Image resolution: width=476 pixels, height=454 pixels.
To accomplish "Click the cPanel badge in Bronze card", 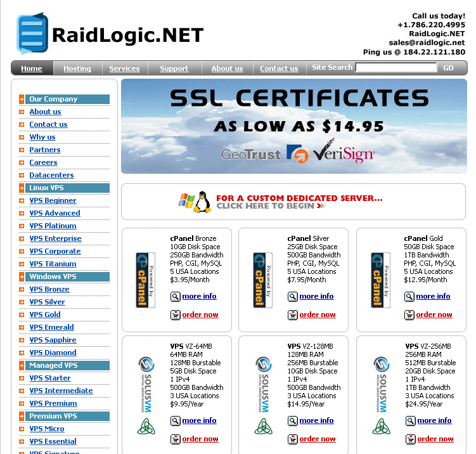I will (145, 280).
